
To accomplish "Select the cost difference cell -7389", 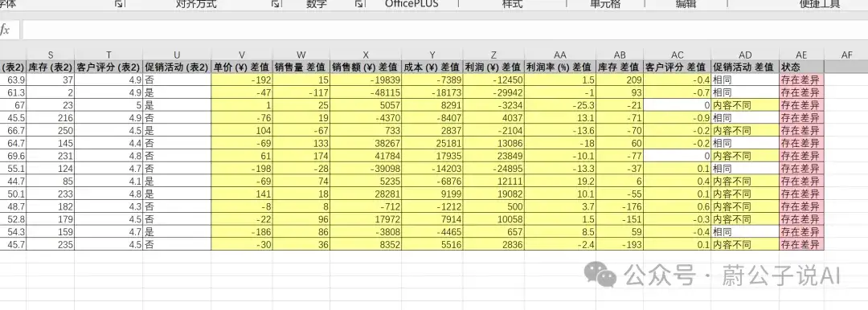I will (x=432, y=80).
